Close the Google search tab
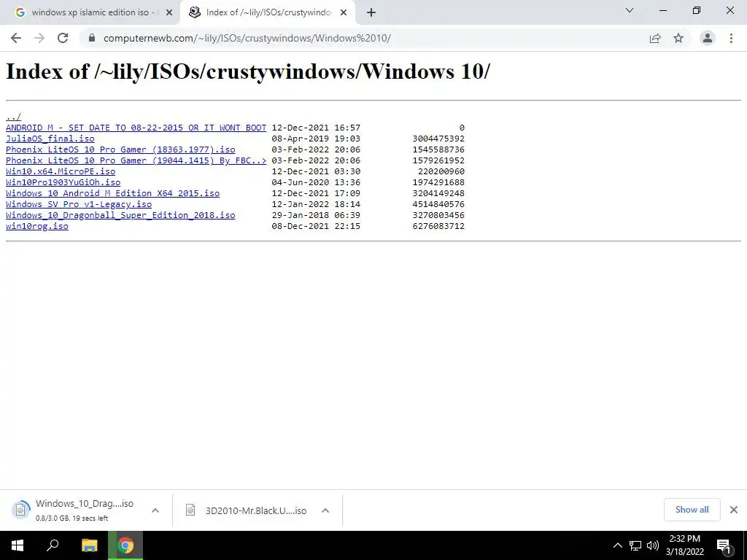 coord(169,13)
